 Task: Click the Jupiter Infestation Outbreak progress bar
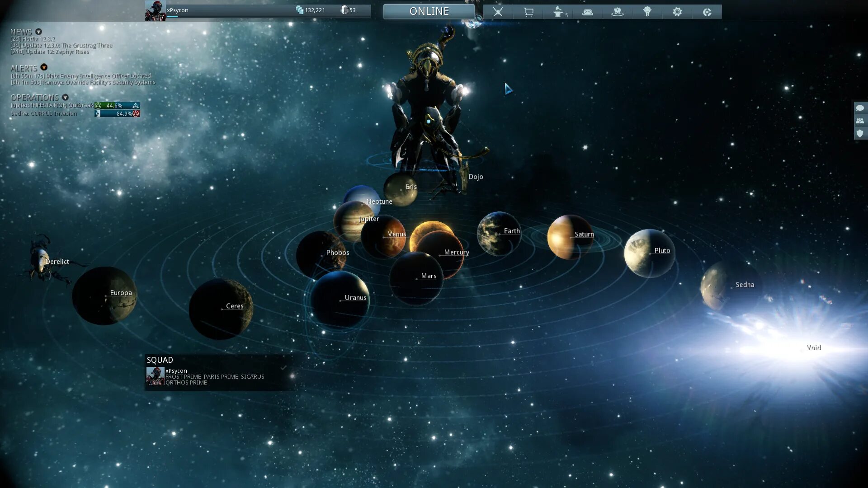[x=117, y=105]
